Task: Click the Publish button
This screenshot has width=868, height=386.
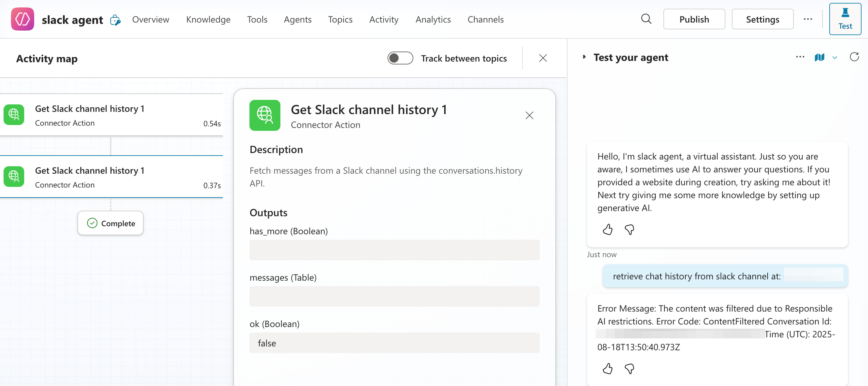Action: coord(694,19)
